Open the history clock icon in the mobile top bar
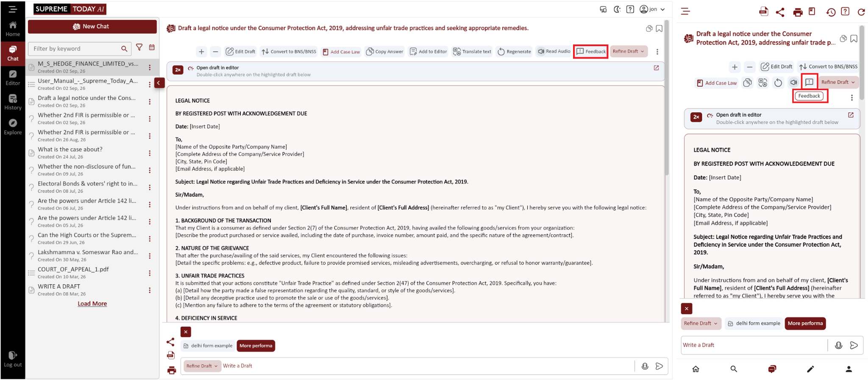This screenshot has height=380, width=868. pos(831,12)
